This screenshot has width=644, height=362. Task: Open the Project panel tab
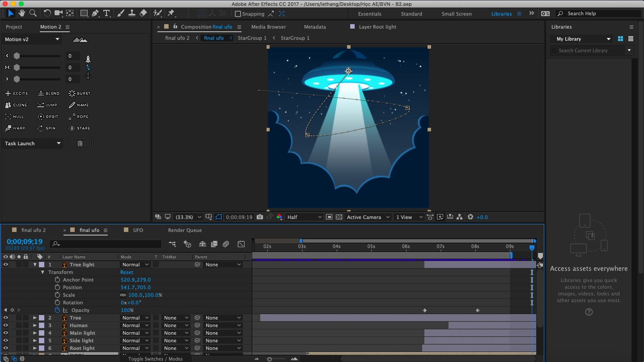pyautogui.click(x=14, y=27)
